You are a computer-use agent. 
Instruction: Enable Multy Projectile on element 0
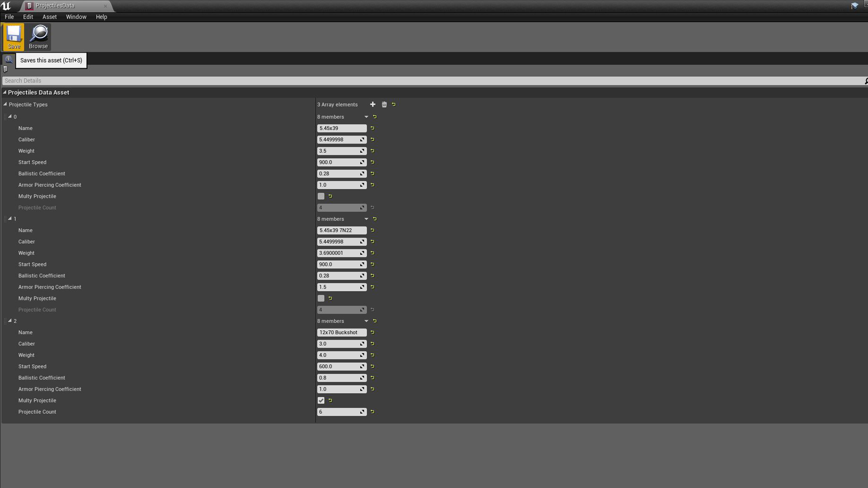pos(321,196)
